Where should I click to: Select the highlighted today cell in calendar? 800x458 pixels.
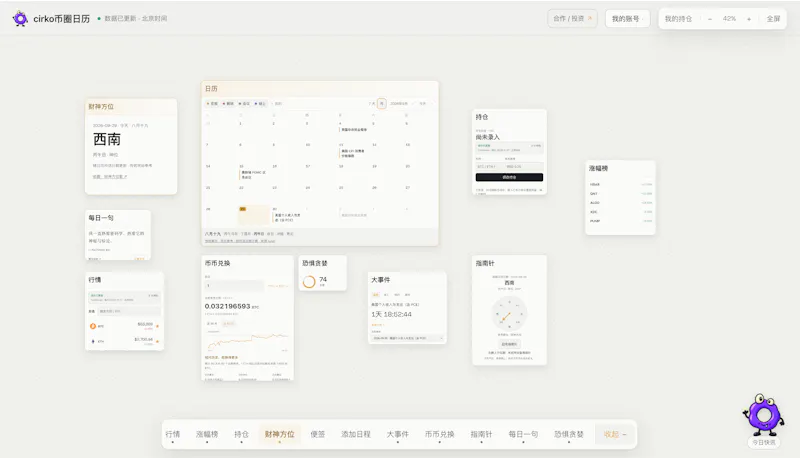click(254, 215)
